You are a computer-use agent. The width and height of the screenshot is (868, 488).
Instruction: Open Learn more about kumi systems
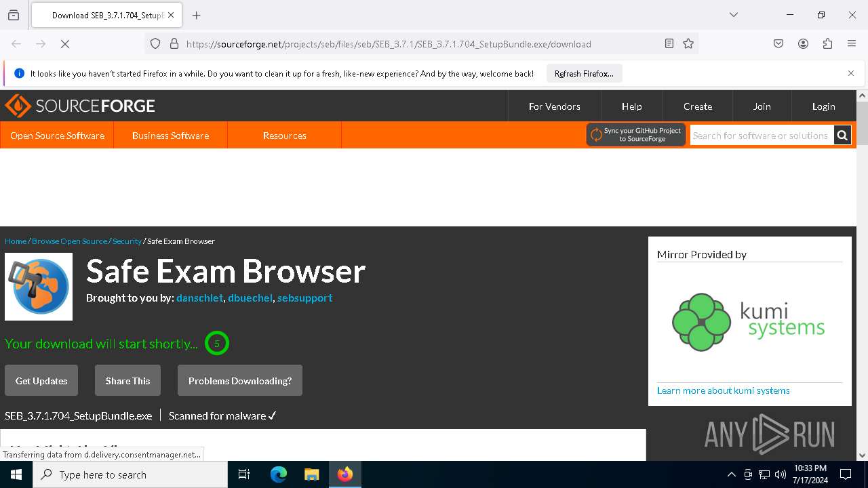[723, 390]
